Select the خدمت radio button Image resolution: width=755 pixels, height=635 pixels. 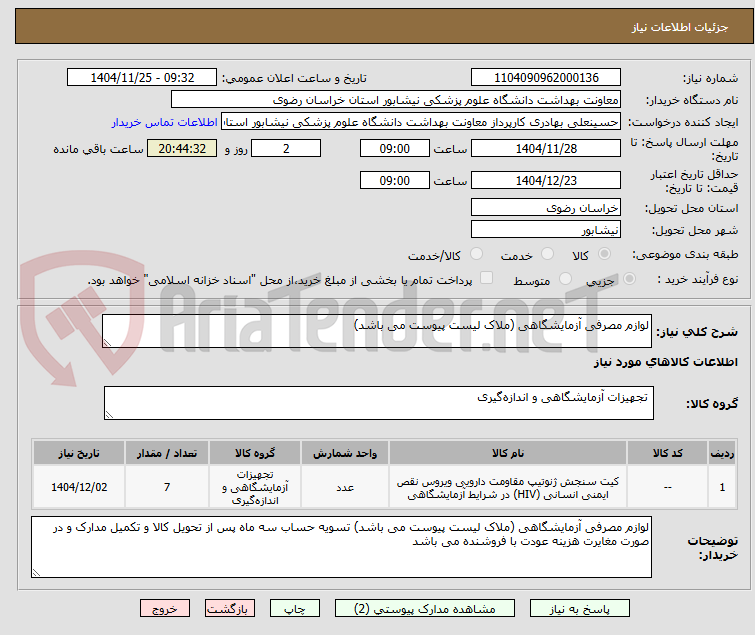pyautogui.click(x=547, y=254)
